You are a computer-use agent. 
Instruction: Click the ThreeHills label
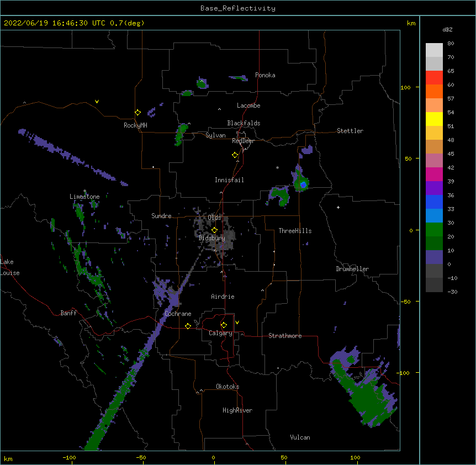point(295,231)
